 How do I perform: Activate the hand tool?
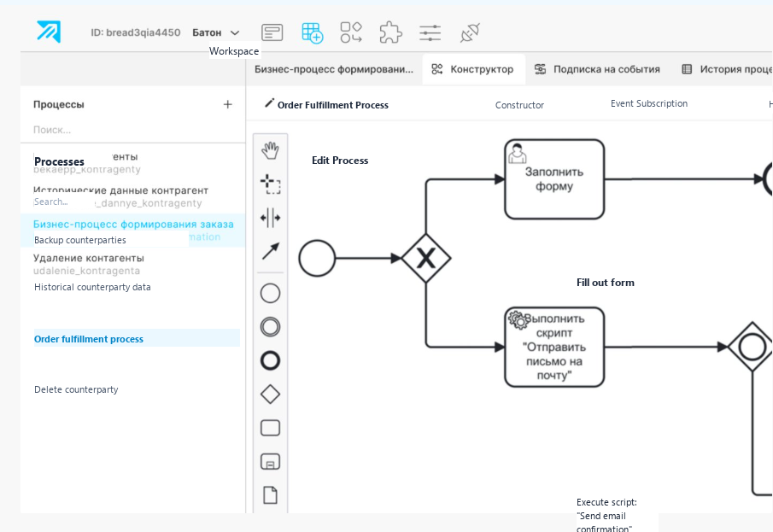tap(270, 150)
